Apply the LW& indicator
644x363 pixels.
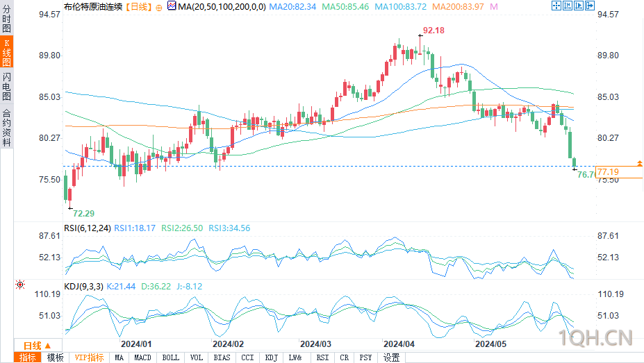[x=295, y=357]
